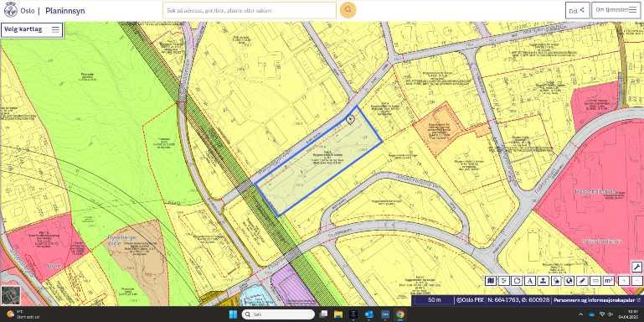
Task: Open Chrome from the Windows taskbar
Action: coord(399,314)
